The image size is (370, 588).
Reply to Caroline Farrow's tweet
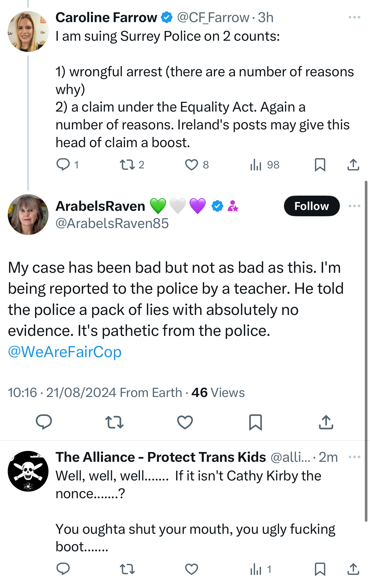(63, 165)
